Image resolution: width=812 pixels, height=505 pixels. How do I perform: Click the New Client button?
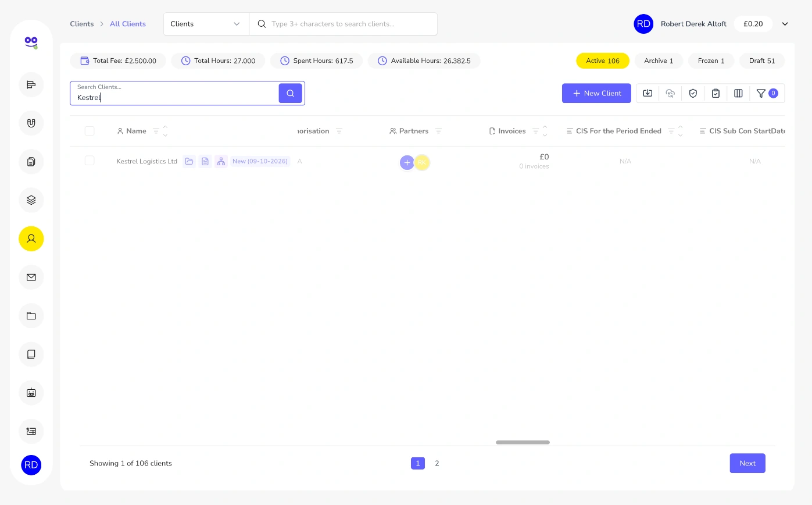[596, 93]
